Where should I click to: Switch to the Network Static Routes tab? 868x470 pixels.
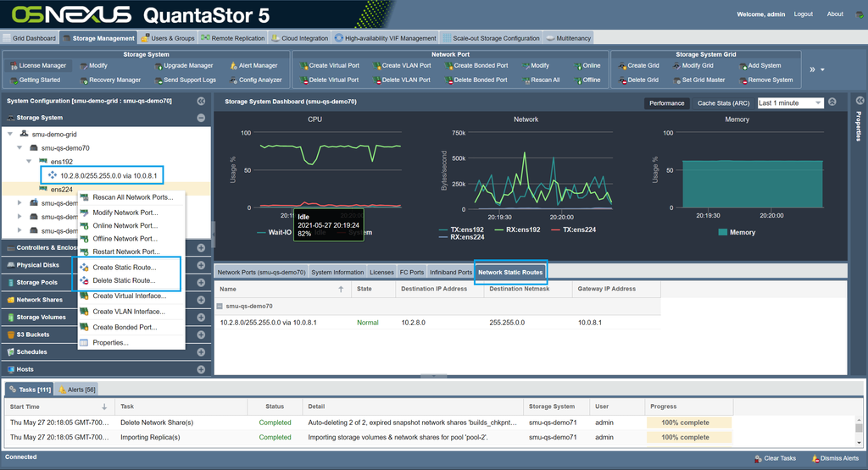tap(510, 272)
